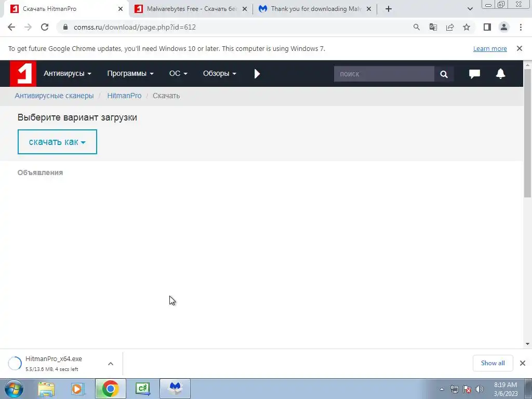Screen dimensions: 532x399
Task: Click the address bar URL
Action: coord(135,27)
